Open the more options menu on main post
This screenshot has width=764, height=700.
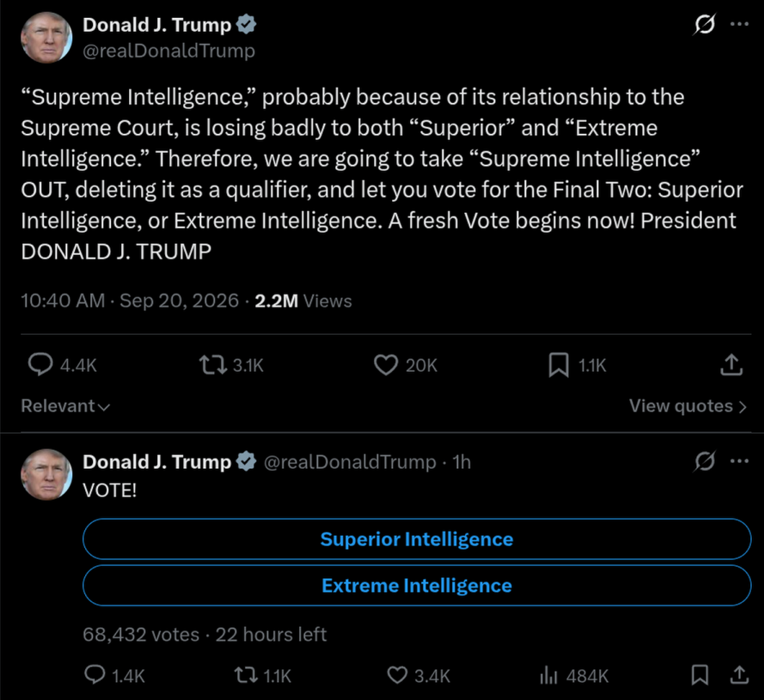point(739,24)
